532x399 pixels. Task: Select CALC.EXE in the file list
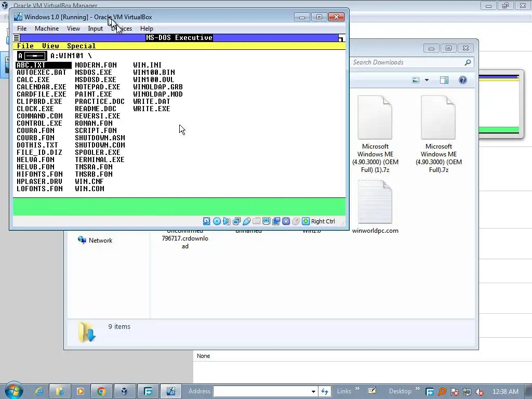tap(33, 79)
